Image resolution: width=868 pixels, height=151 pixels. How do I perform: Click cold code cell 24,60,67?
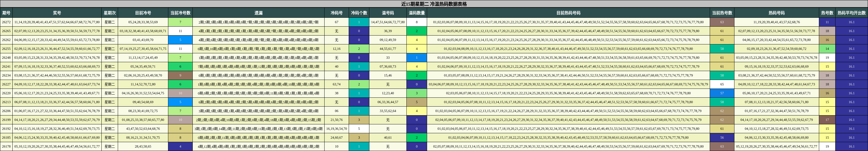(x=337, y=138)
